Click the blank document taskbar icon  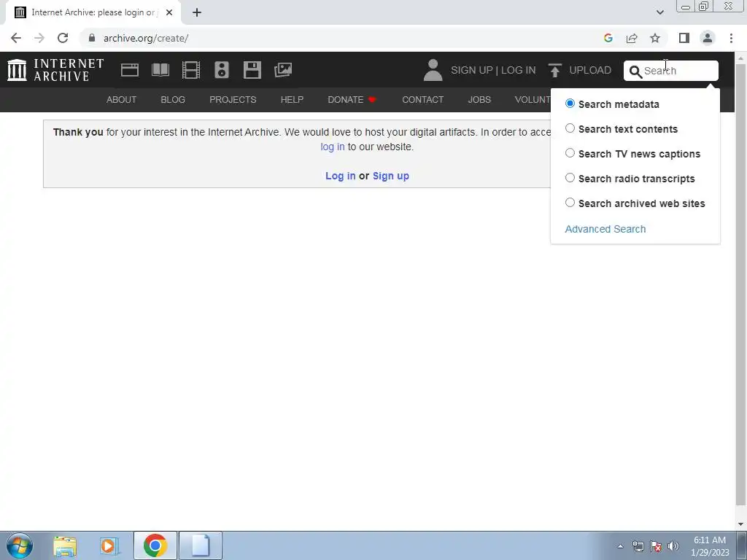coord(201,545)
